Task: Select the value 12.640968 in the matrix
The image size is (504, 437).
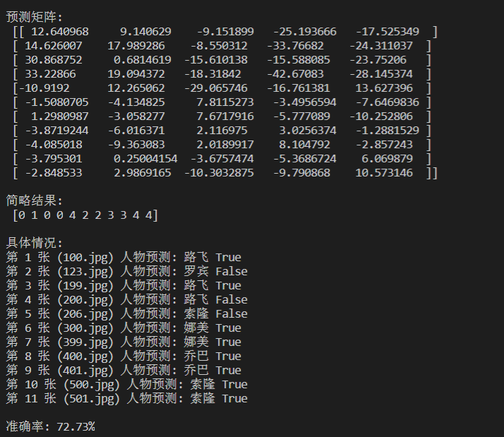Action: (60, 32)
